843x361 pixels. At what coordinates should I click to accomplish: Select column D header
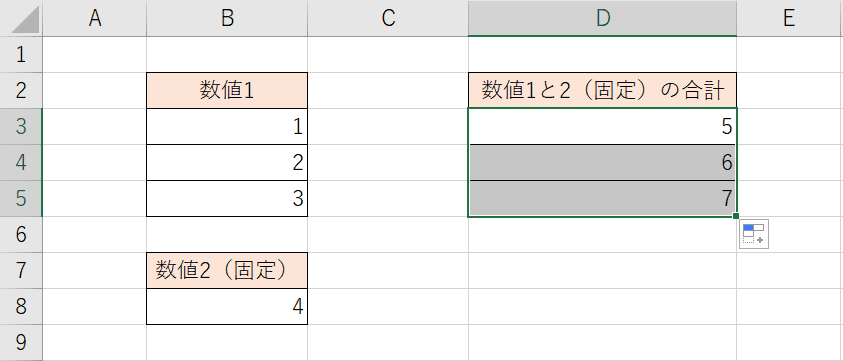tap(603, 18)
